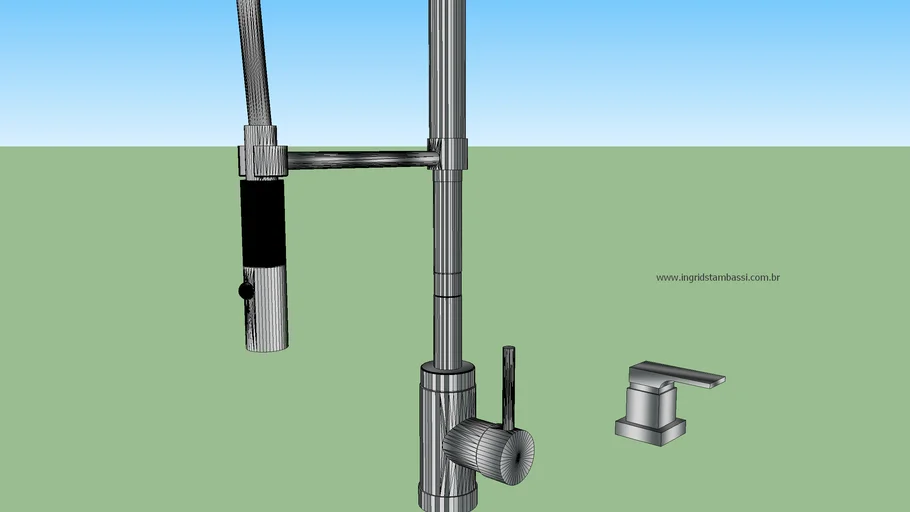Click the horizontal support arm of the faucet
Viewport: 910px width, 512px height.
coord(360,159)
